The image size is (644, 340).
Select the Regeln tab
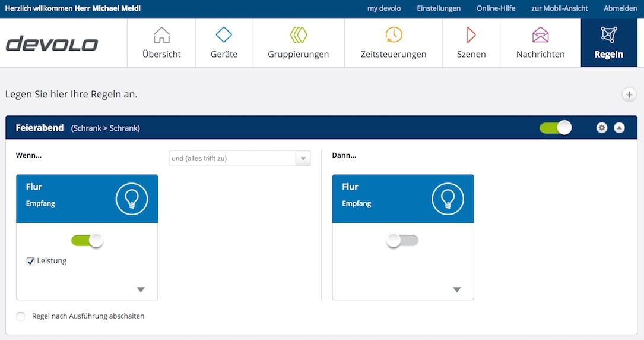click(608, 43)
